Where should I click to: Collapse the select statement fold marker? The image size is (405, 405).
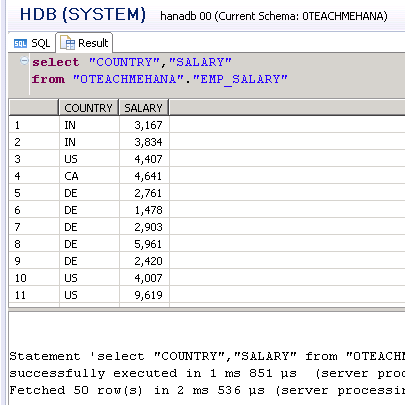tap(24, 61)
